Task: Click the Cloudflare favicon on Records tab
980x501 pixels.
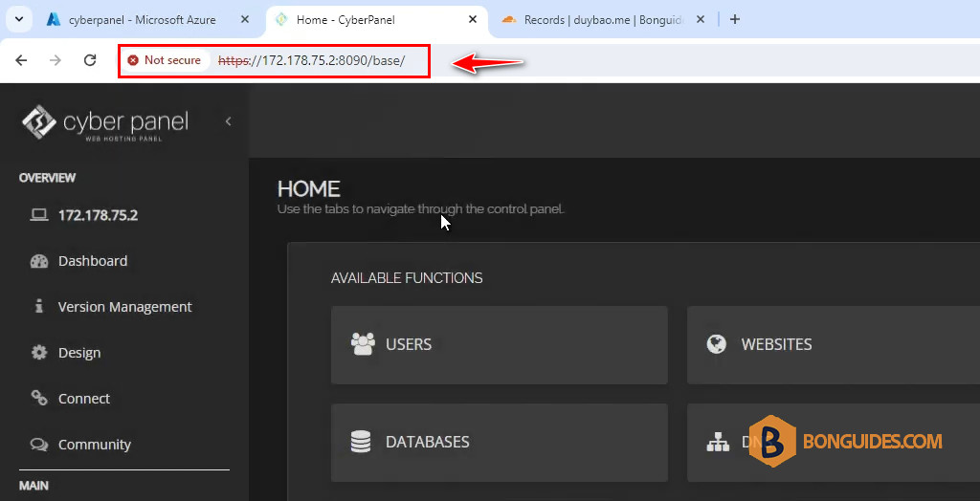Action: click(x=509, y=20)
